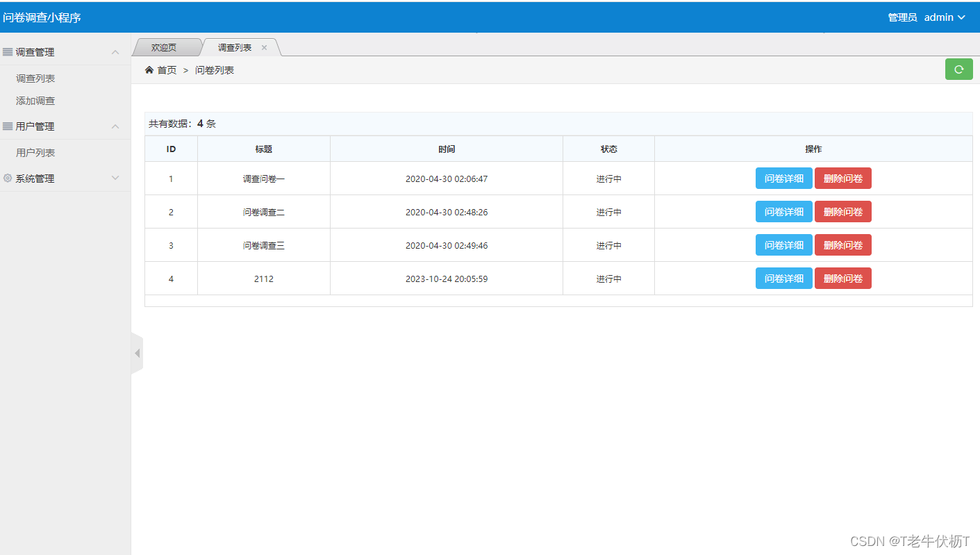980x555 pixels.
Task: Click the admin username
Action: 938,17
